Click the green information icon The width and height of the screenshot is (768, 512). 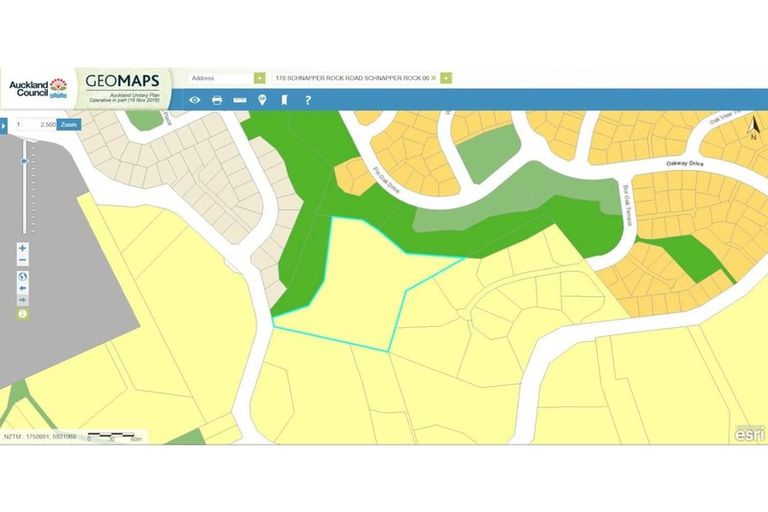(23, 314)
